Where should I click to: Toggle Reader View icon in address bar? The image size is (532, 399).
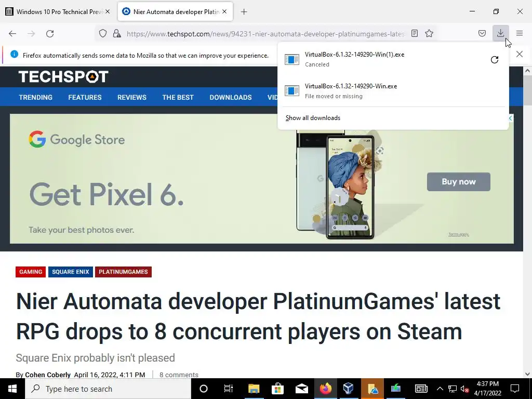[414, 33]
